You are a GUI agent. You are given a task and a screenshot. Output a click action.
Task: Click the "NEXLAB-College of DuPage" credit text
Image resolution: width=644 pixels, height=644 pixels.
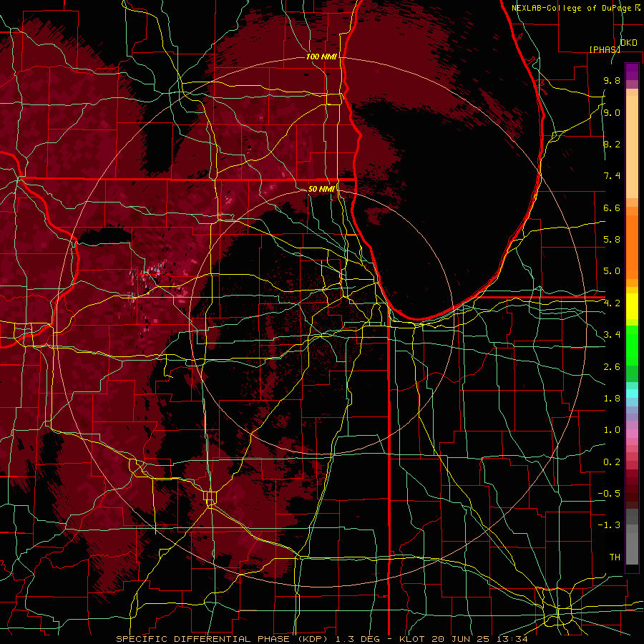[x=572, y=8]
